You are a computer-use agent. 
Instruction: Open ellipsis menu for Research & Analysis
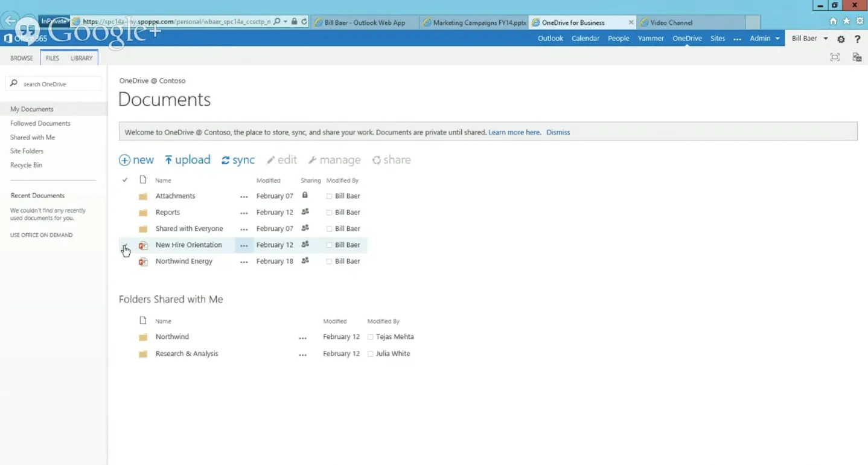pyautogui.click(x=303, y=355)
